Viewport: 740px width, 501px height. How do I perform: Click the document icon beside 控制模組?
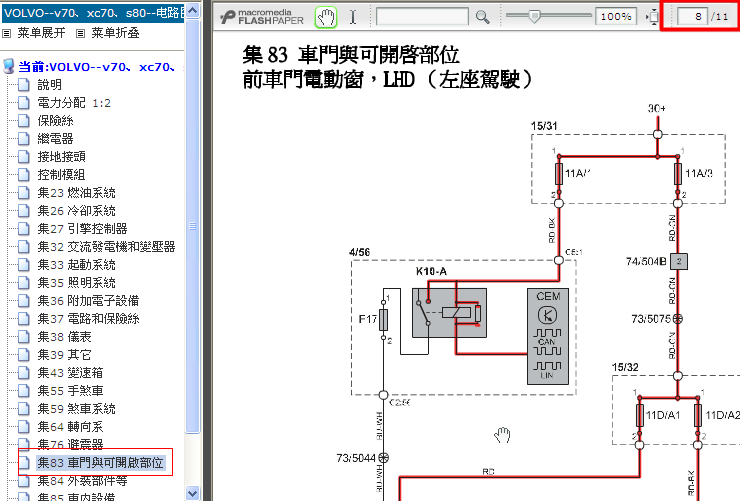tap(24, 175)
